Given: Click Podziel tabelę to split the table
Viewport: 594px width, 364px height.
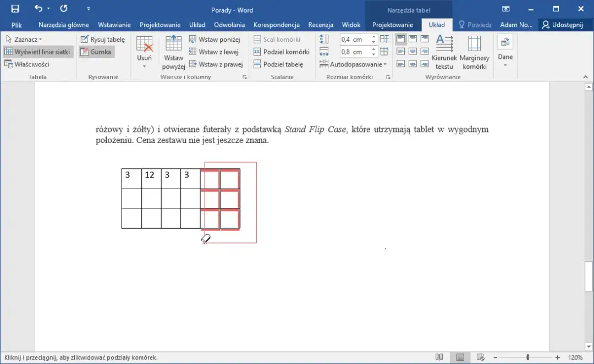Looking at the screenshot, I should (x=282, y=64).
